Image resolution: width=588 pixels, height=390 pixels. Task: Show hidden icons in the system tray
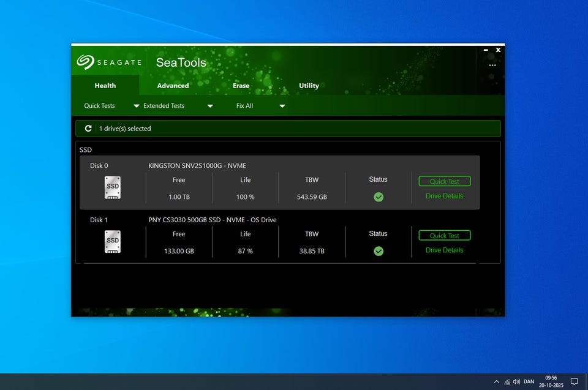496,381
